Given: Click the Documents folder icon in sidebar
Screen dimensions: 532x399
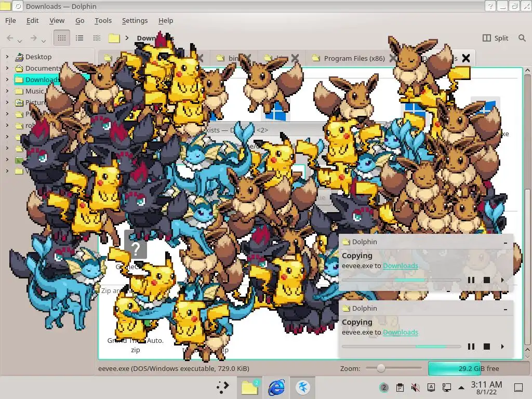Looking at the screenshot, I should pos(19,68).
